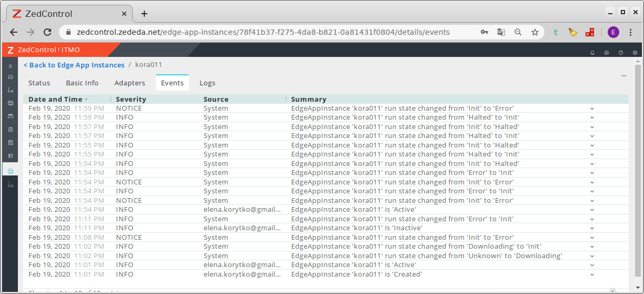The width and height of the screenshot is (644, 294).
Task: Click the help question mark icon
Action: 621,53
